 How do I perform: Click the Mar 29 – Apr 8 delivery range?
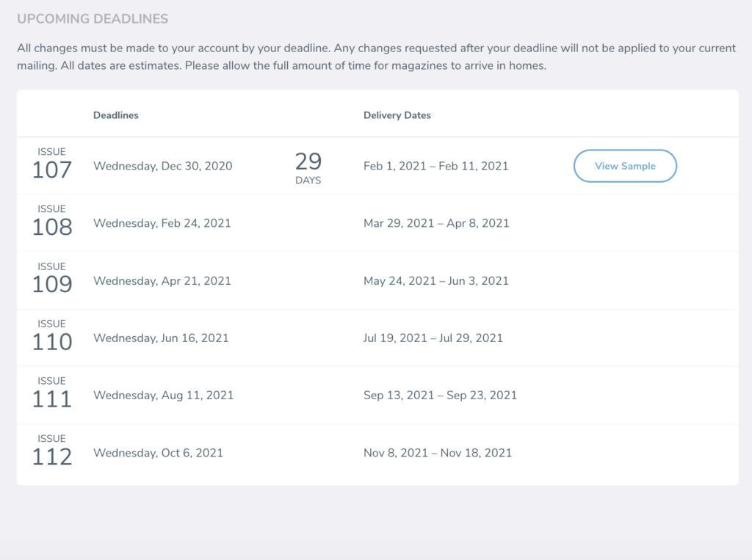coord(436,223)
